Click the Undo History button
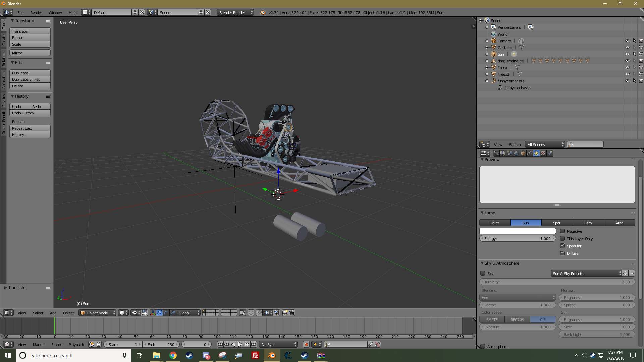The height and width of the screenshot is (362, 644). pyautogui.click(x=30, y=113)
